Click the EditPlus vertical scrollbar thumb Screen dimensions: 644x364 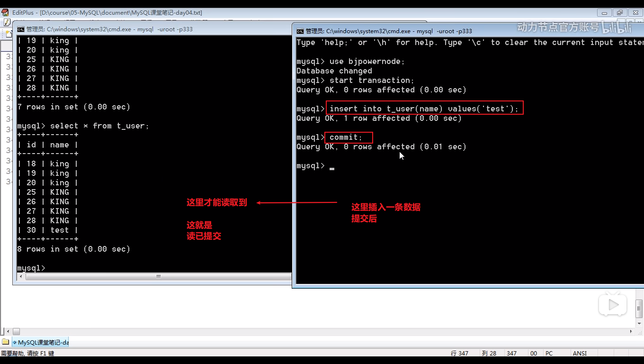coord(639,308)
